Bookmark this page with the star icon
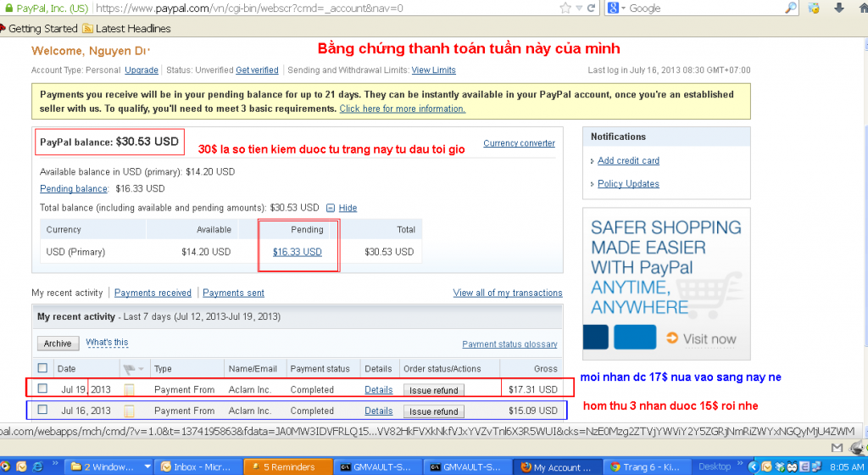This screenshot has height=475, width=868. pos(565,8)
